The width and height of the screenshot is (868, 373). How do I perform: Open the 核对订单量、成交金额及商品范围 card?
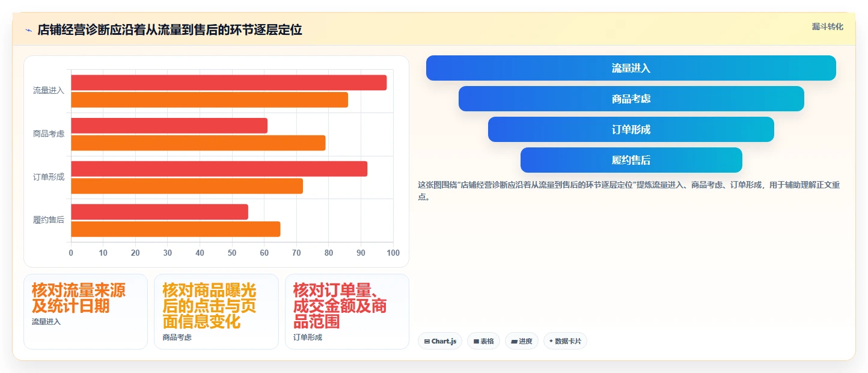point(347,312)
